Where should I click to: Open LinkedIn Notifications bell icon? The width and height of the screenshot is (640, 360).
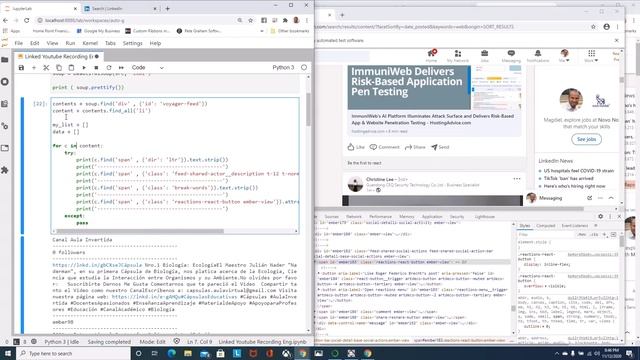click(x=538, y=56)
